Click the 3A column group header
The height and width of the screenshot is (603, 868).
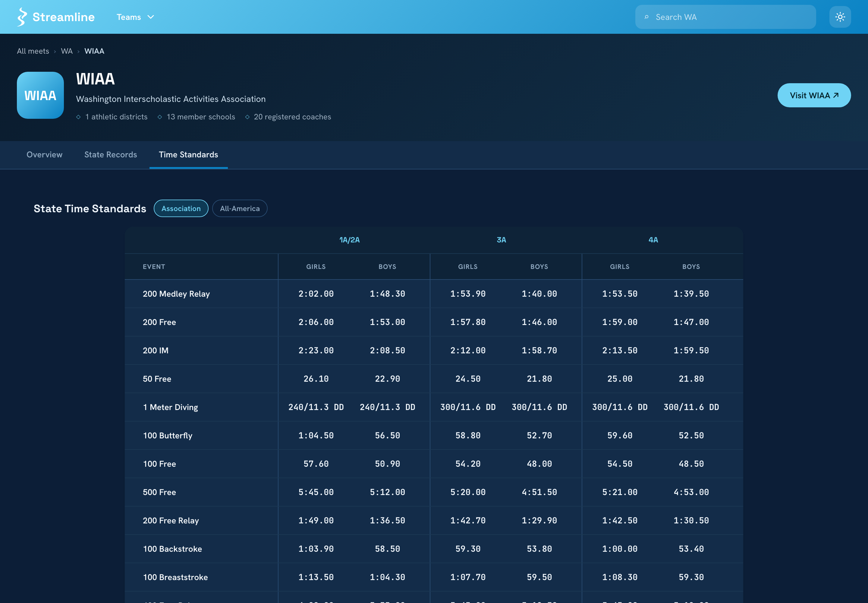click(501, 240)
